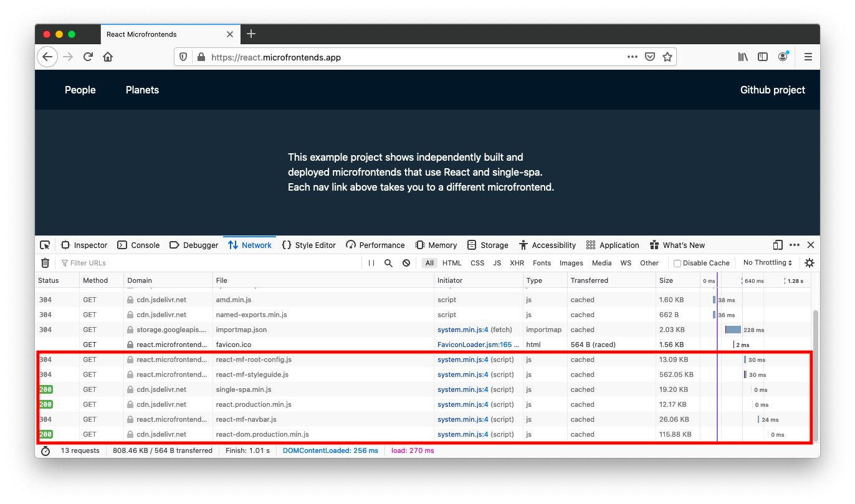Clear all network requests with trash icon

click(44, 262)
